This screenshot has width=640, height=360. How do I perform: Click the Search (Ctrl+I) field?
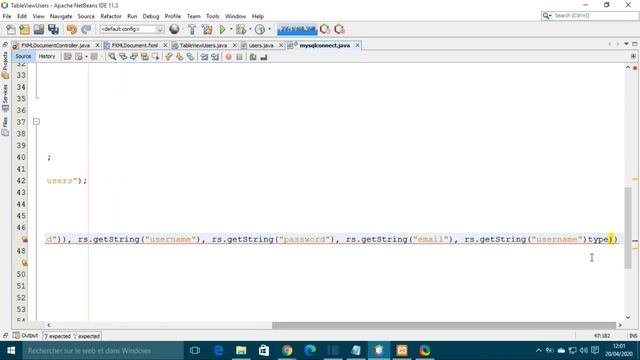click(x=590, y=16)
